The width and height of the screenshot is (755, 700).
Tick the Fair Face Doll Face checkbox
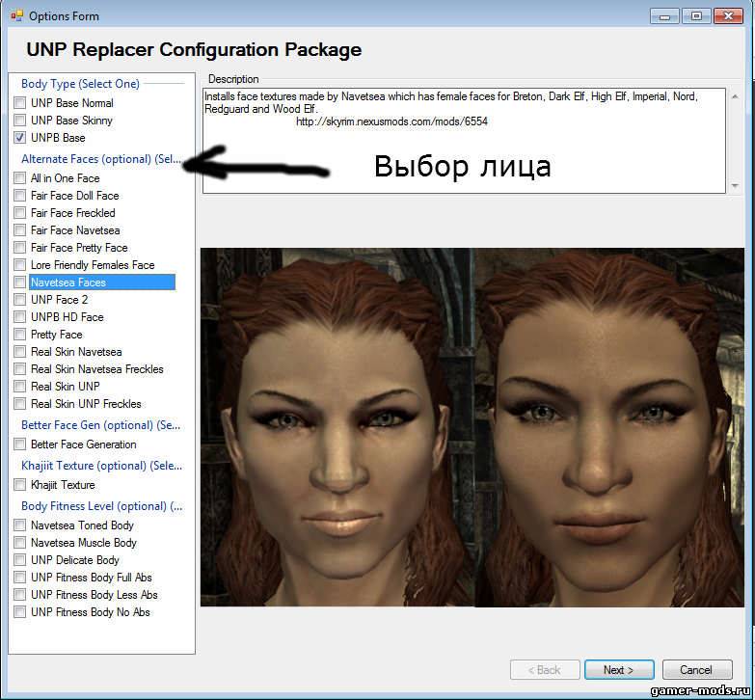pos(19,196)
